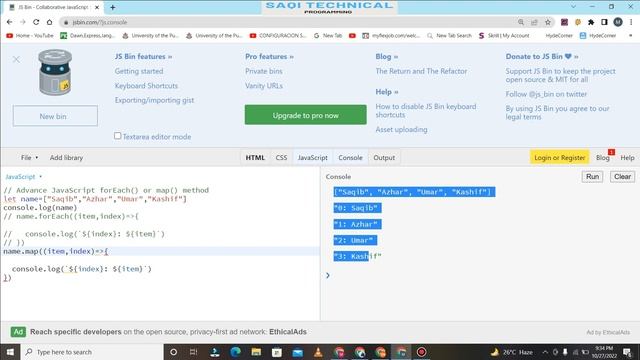Click the browser back arrow
The image size is (640, 360).
click(9, 22)
